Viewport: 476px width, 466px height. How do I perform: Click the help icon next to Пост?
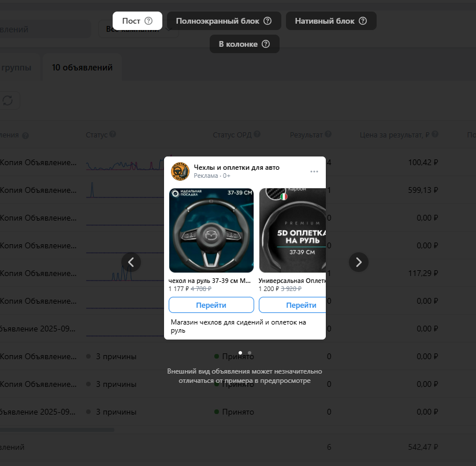coord(148,21)
